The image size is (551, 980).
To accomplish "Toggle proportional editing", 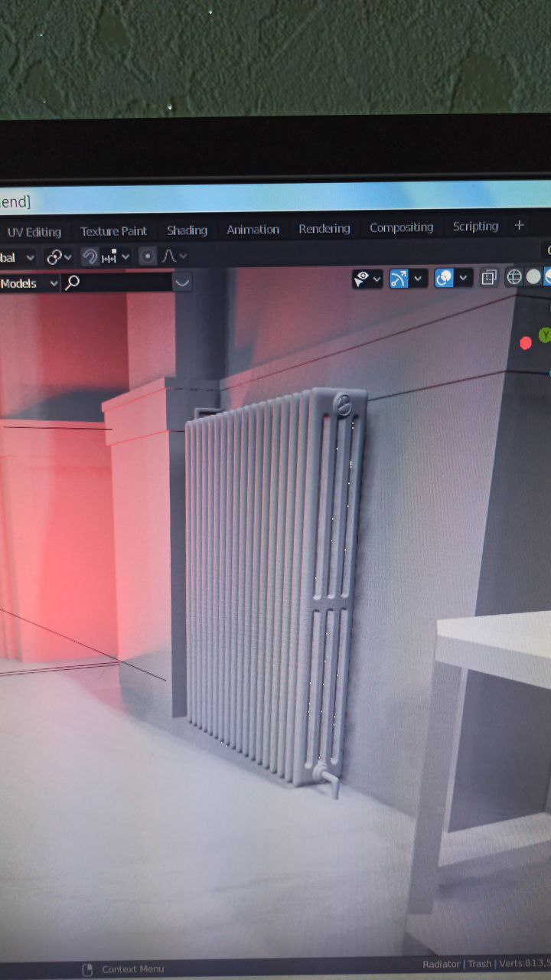I will click(x=148, y=256).
